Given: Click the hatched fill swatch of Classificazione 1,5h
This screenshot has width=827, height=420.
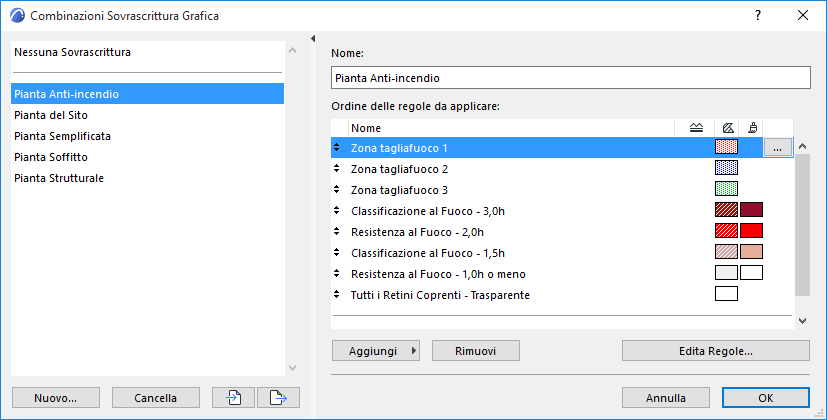Looking at the screenshot, I should pyautogui.click(x=726, y=252).
